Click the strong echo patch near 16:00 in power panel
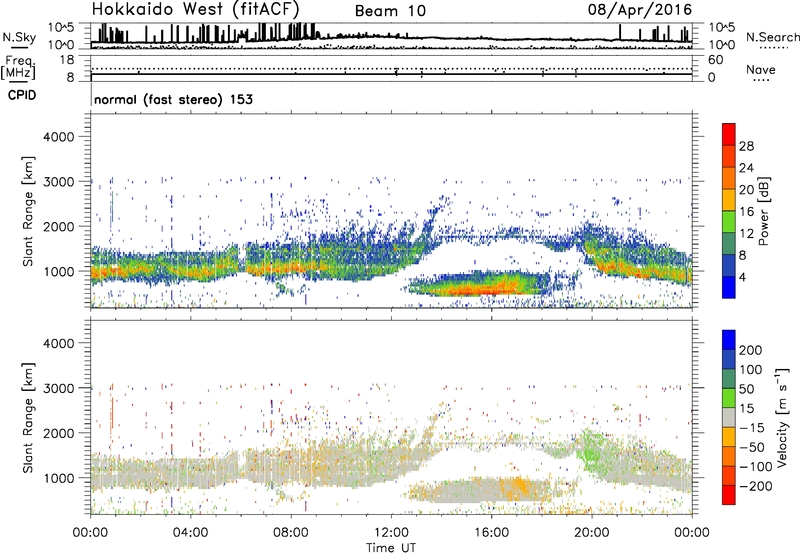This screenshot has width=800, height=554. (x=480, y=286)
